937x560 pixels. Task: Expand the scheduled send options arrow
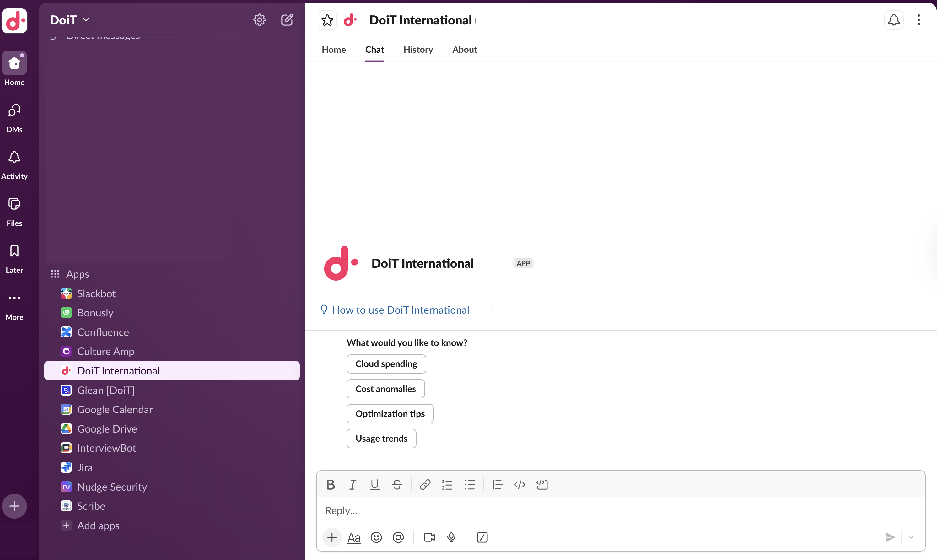[911, 537]
